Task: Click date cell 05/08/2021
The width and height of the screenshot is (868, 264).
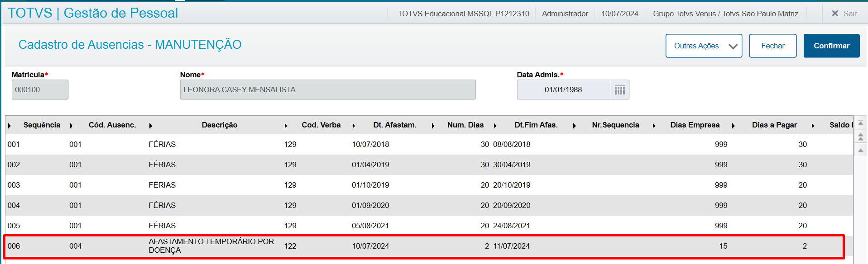Action: pos(370,226)
